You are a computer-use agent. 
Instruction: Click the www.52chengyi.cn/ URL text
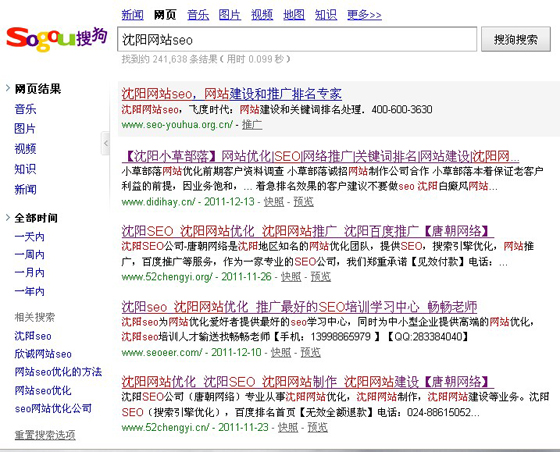[165, 427]
